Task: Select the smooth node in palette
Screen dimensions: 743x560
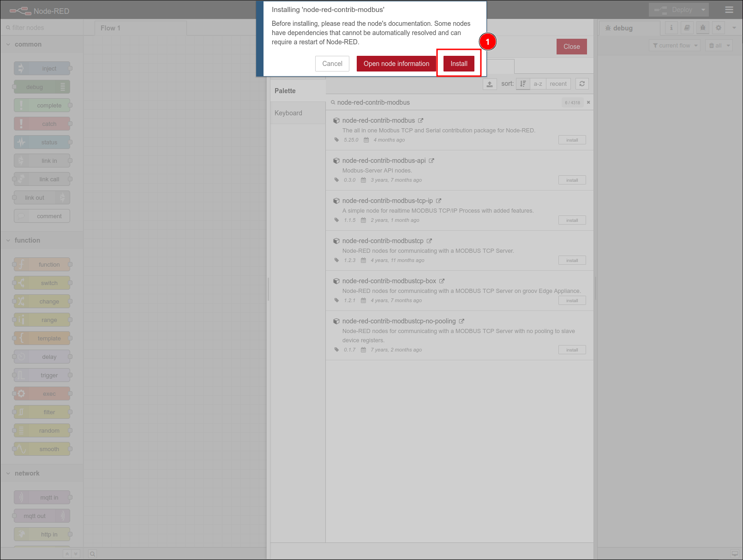Action: tap(42, 449)
